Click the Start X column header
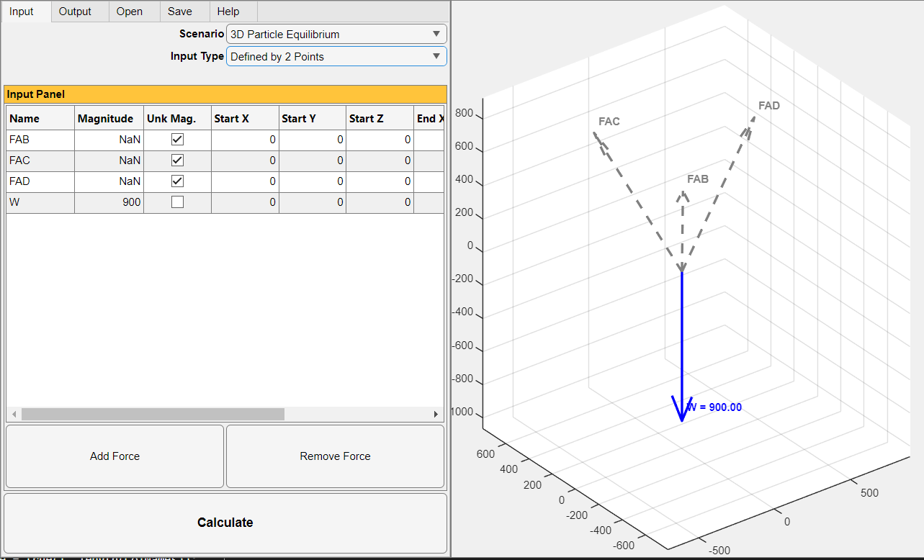This screenshot has width=924, height=560. coord(245,118)
